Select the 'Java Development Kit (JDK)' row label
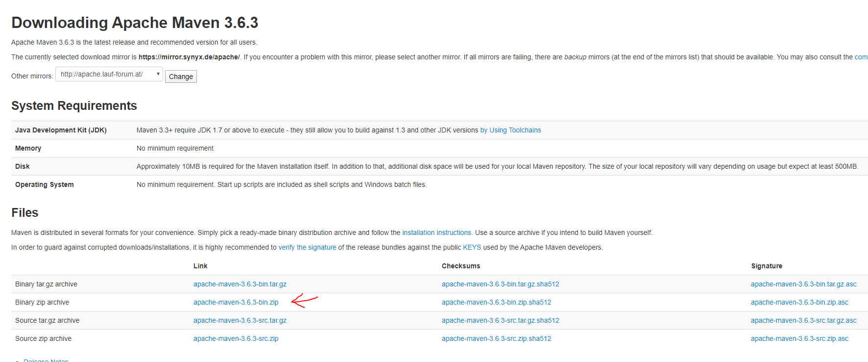Screen dimensions: 868x362 pos(61,130)
